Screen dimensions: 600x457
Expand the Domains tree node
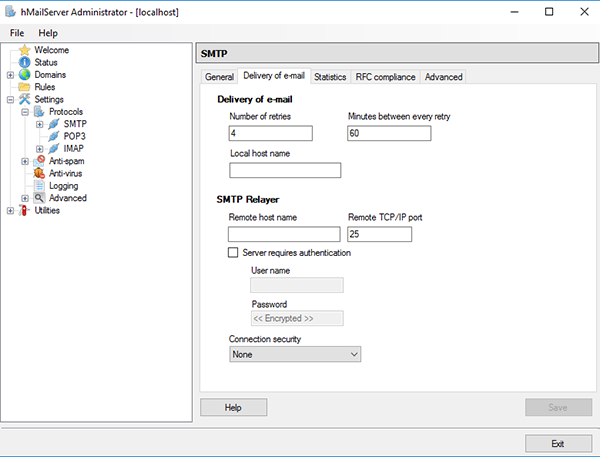tap(10, 75)
